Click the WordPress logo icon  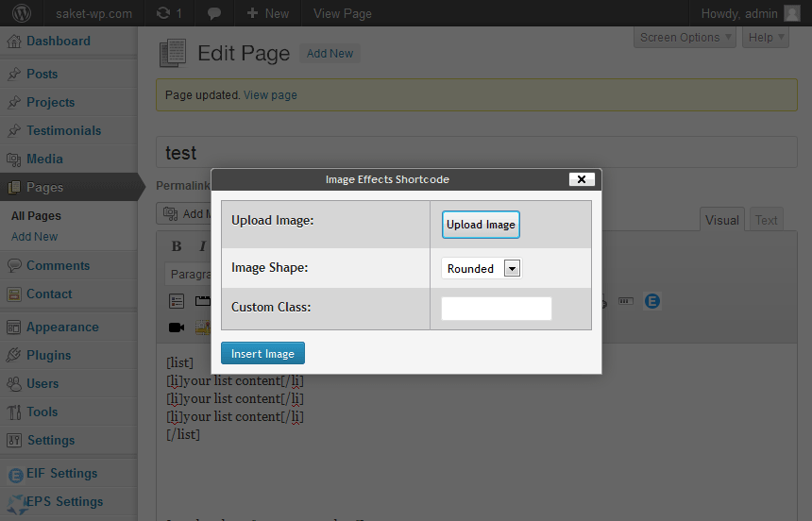point(21,13)
